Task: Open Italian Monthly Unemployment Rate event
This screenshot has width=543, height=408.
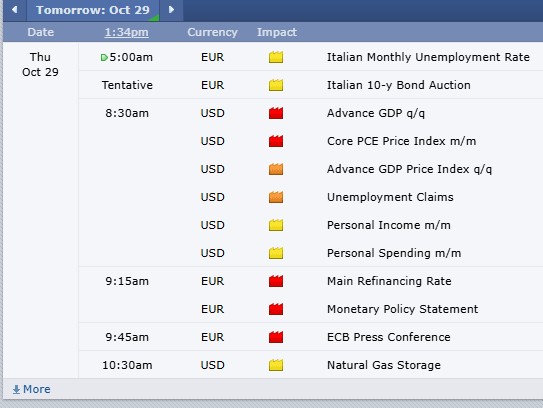Action: point(428,57)
